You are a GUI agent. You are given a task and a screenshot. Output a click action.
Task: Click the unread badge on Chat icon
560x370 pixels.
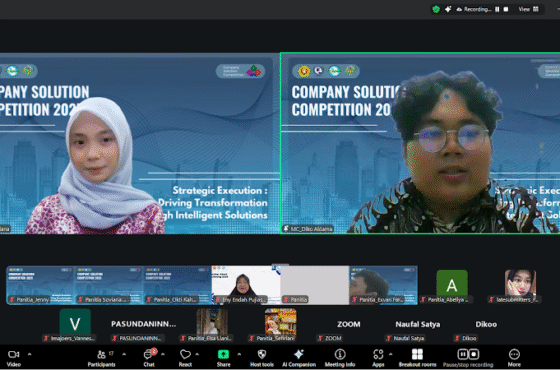coord(154,351)
